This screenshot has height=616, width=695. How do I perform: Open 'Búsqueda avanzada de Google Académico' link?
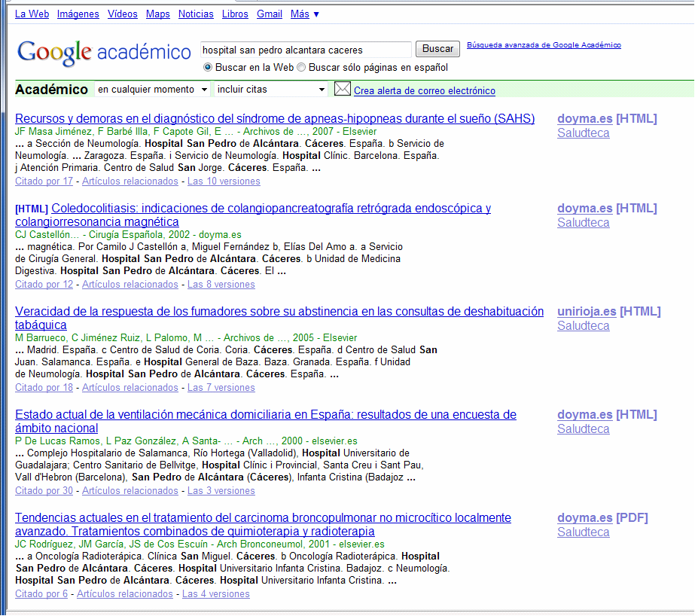pos(544,45)
